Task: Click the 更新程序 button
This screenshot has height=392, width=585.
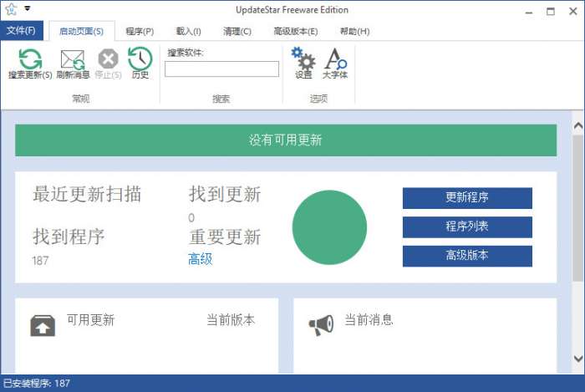Action: pyautogui.click(x=467, y=198)
